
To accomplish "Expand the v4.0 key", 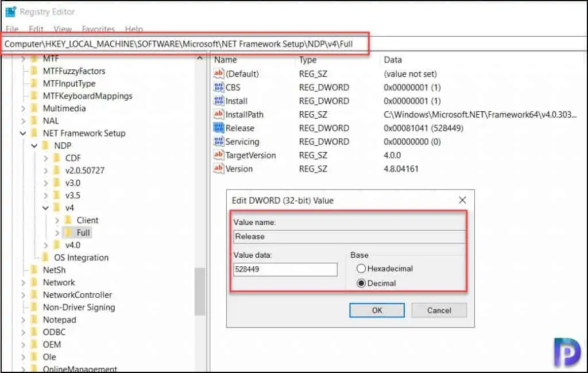I will coord(46,245).
